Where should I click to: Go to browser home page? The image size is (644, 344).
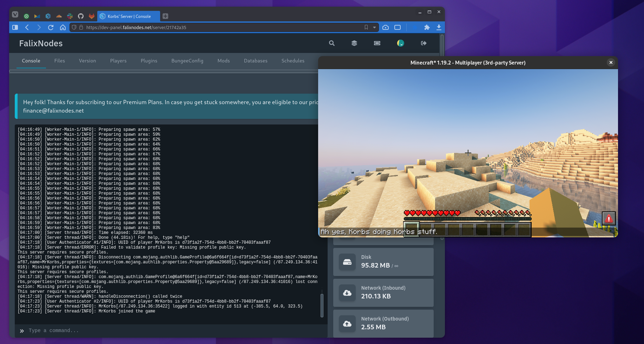coord(63,27)
